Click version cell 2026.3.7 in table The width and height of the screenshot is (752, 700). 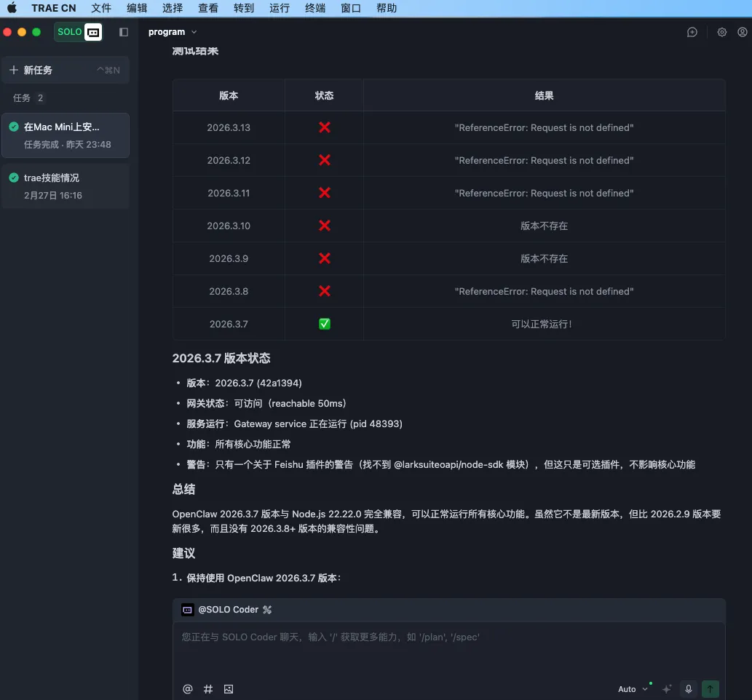[229, 324]
